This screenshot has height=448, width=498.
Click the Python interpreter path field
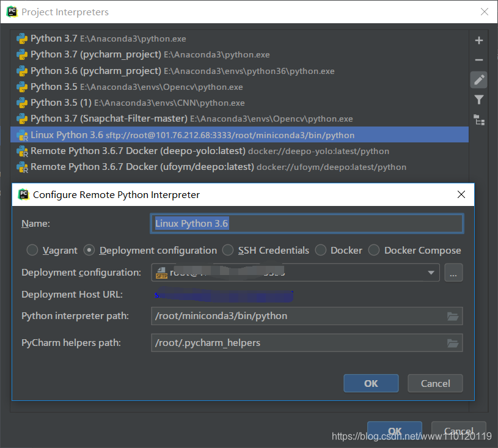(x=307, y=316)
